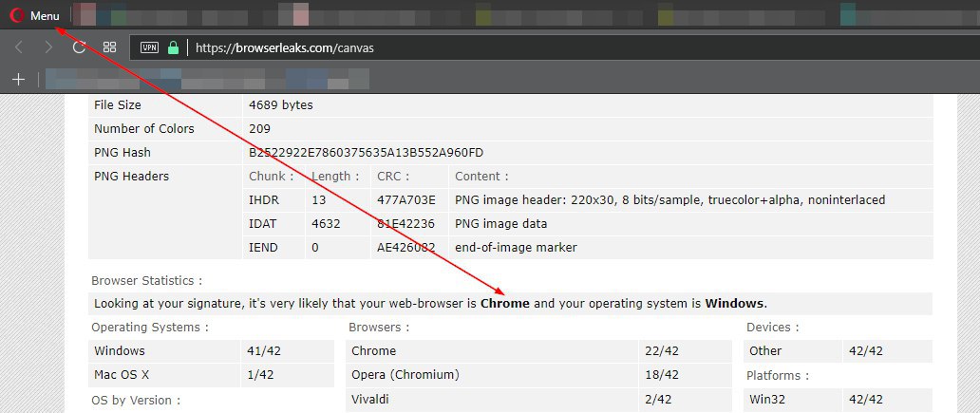980x413 pixels.
Task: Click the OS by Version heading
Action: tap(136, 400)
